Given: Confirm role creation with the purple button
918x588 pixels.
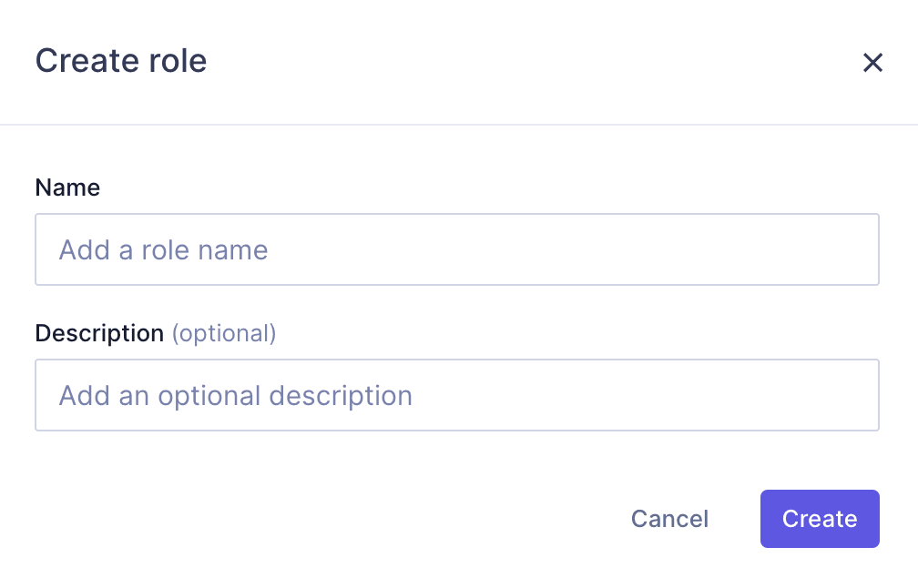Looking at the screenshot, I should tap(819, 519).
